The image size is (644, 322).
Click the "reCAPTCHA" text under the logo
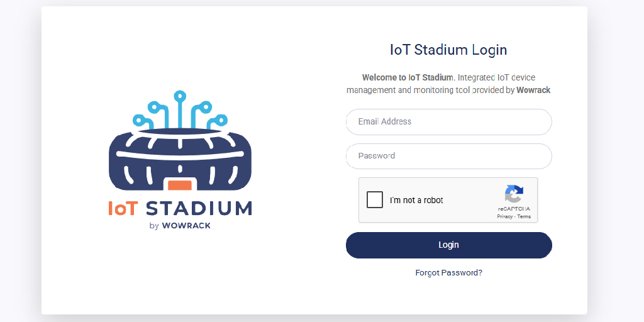pos(514,209)
